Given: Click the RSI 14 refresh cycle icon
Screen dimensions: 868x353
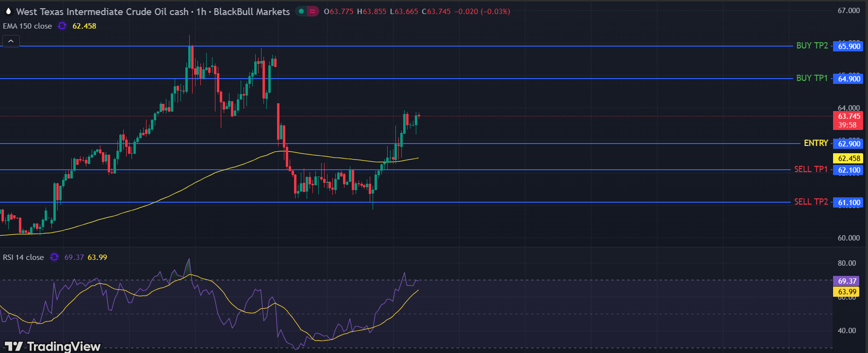Looking at the screenshot, I should coord(54,257).
